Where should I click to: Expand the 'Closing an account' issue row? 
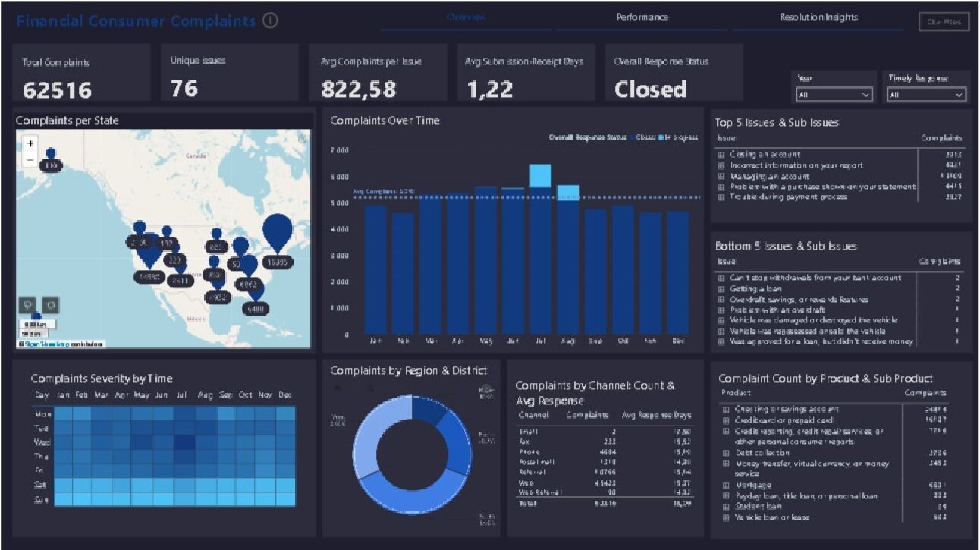point(721,155)
